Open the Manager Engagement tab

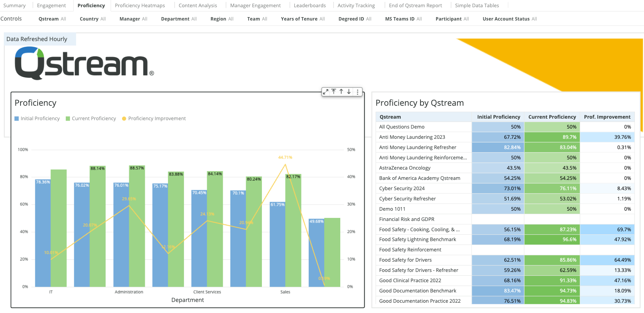(x=255, y=6)
